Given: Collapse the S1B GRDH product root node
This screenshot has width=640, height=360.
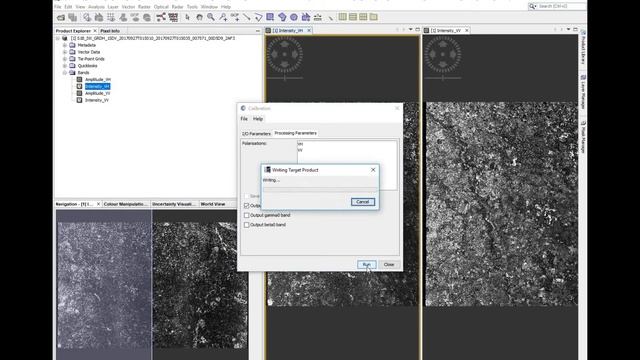Looking at the screenshot, I should click(x=58, y=38).
